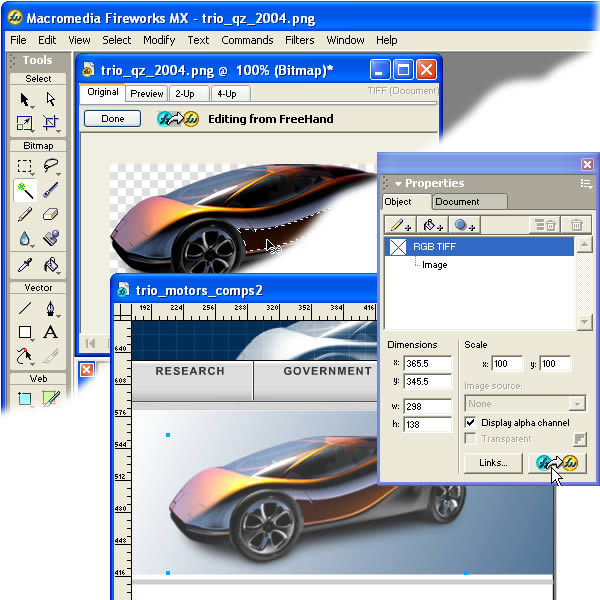Select the Brush tool
The height and width of the screenshot is (600, 600).
[x=51, y=190]
